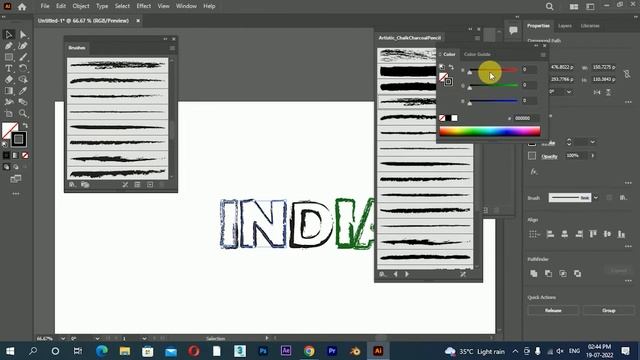The width and height of the screenshot is (640, 360).
Task: Load next brush library arrow
Action: [407, 274]
